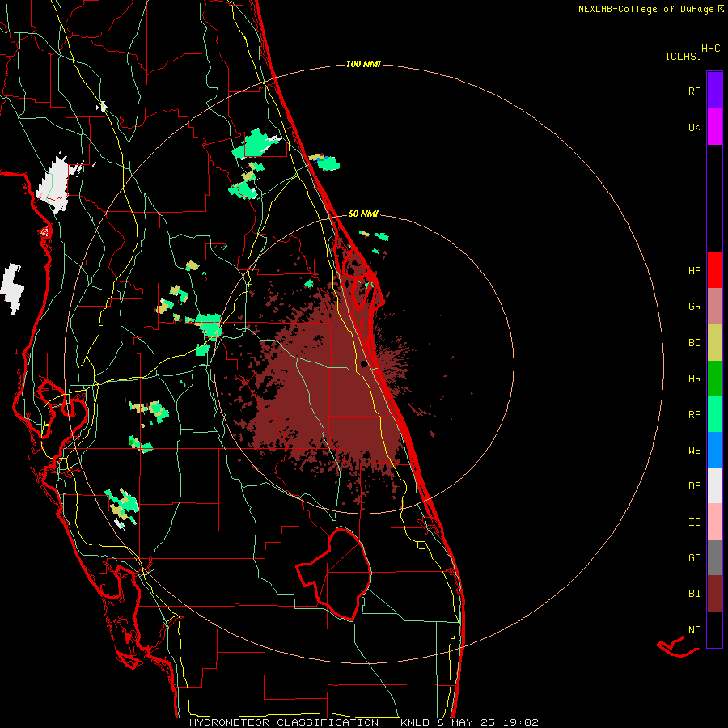Click the yellow BD color swatch
The height and width of the screenshot is (728, 728).
click(x=714, y=343)
